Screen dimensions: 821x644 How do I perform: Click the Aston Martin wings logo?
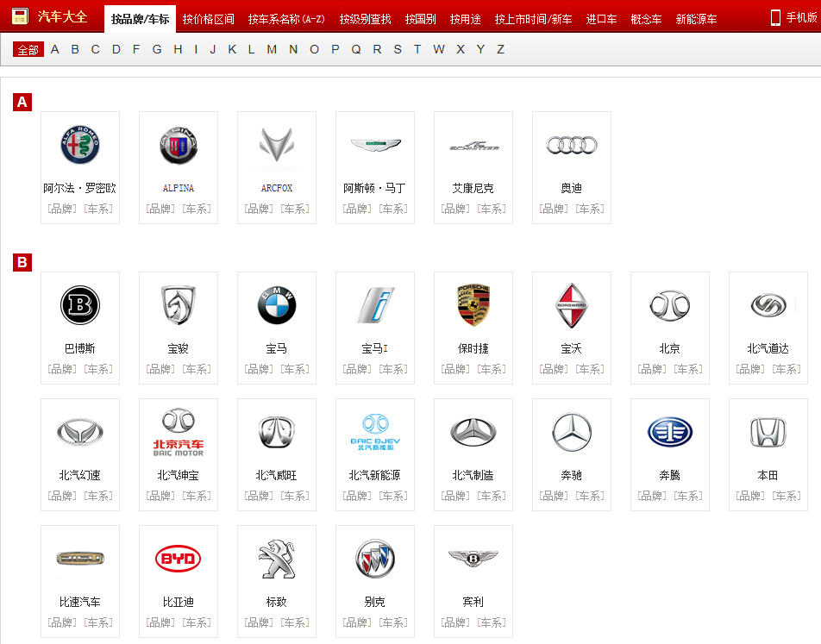tap(375, 145)
